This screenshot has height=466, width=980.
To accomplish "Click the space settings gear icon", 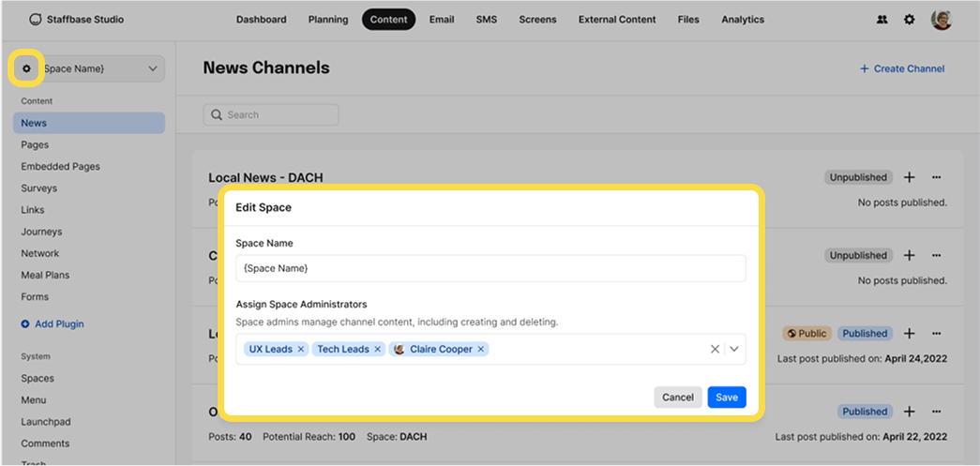I will click(x=26, y=68).
